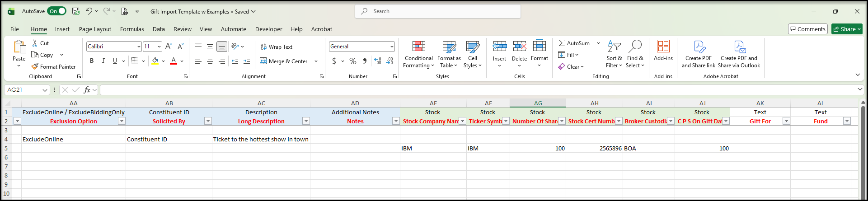Decrease font size with smaller A

coord(180,47)
